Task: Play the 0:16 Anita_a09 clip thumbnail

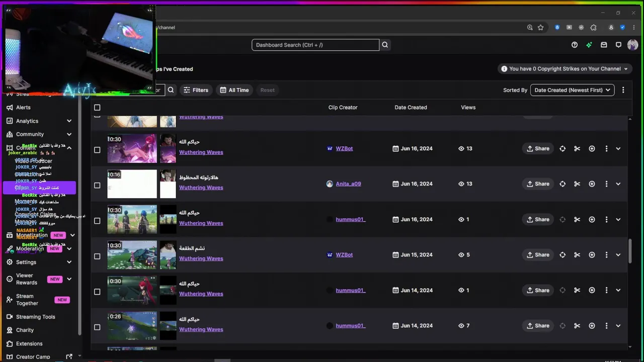Action: point(132,184)
